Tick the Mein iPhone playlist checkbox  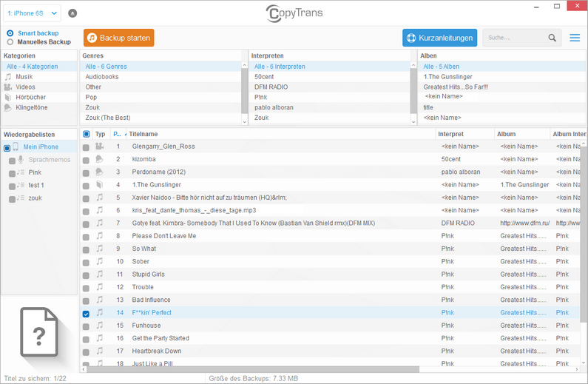click(7, 148)
